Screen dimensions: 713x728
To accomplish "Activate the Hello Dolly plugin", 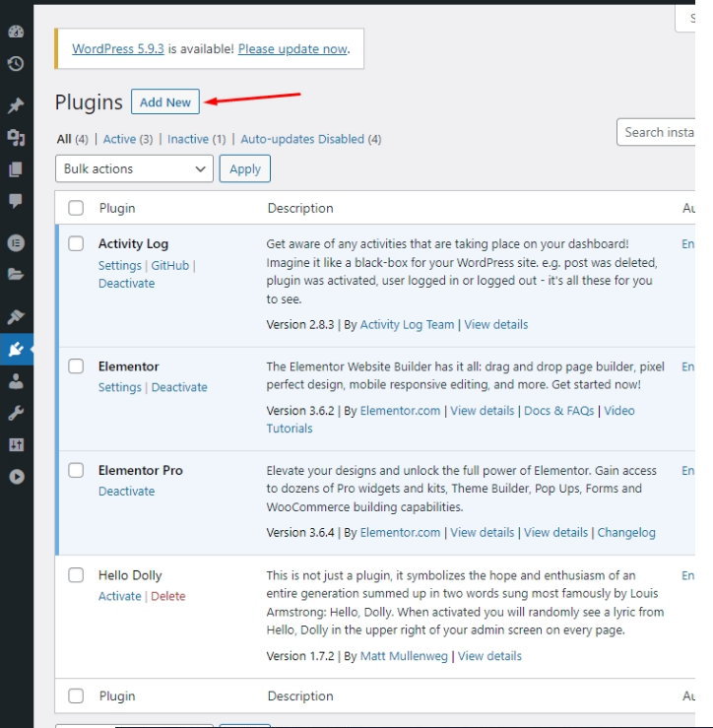I will coord(120,596).
